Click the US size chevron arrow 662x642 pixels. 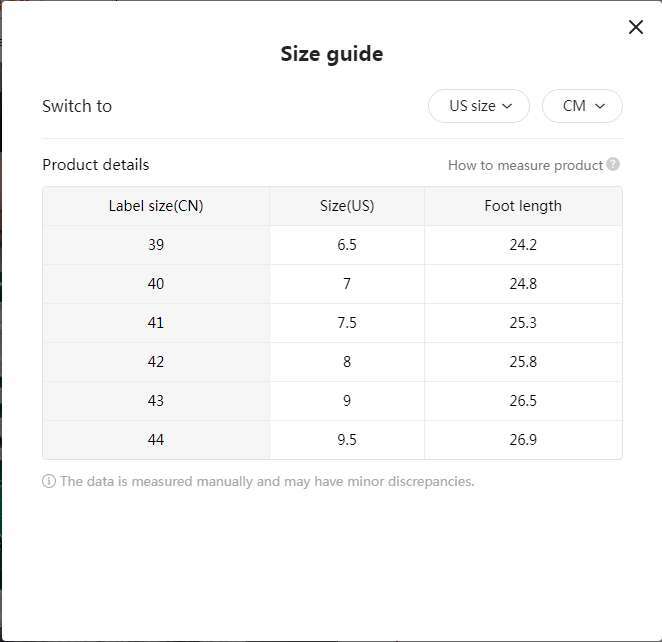(x=507, y=106)
